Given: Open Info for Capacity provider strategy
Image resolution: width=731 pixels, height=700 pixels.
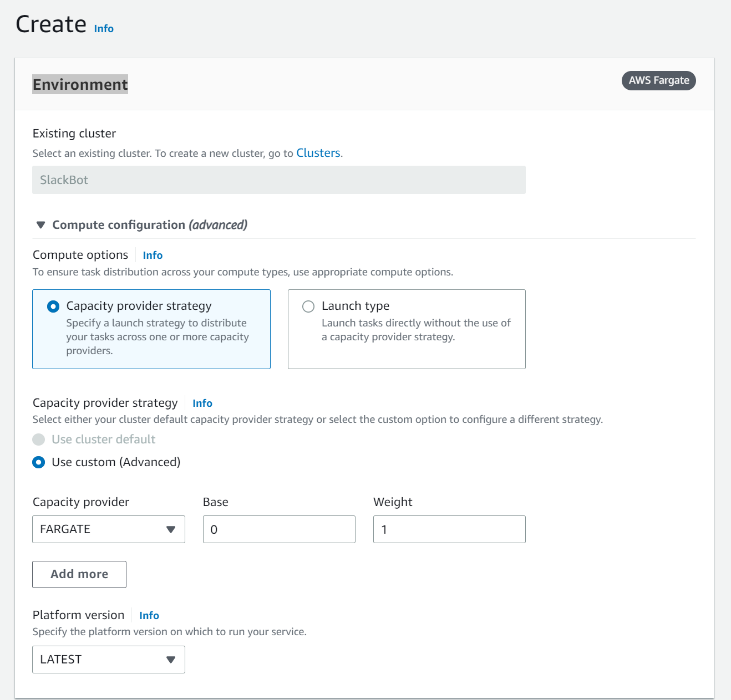Looking at the screenshot, I should [x=202, y=403].
